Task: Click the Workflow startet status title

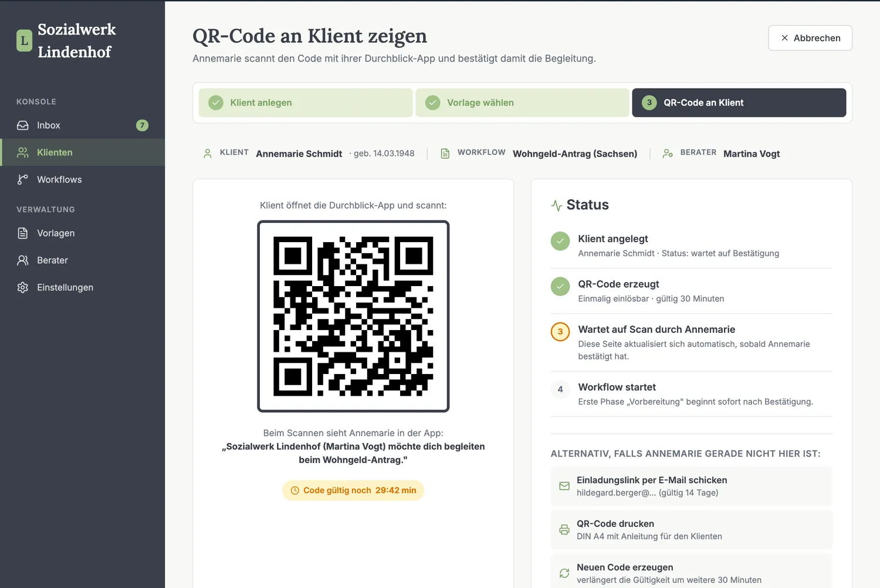Action: [617, 387]
